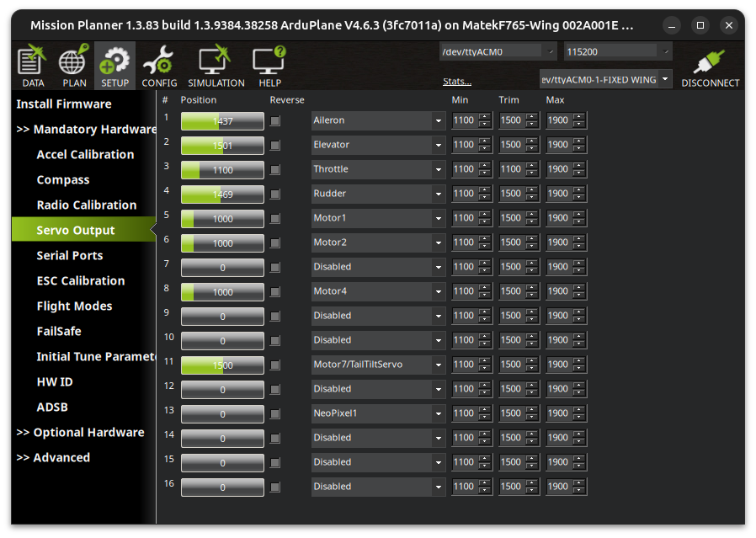Open ADSB page
The image size is (756, 538).
point(52,407)
